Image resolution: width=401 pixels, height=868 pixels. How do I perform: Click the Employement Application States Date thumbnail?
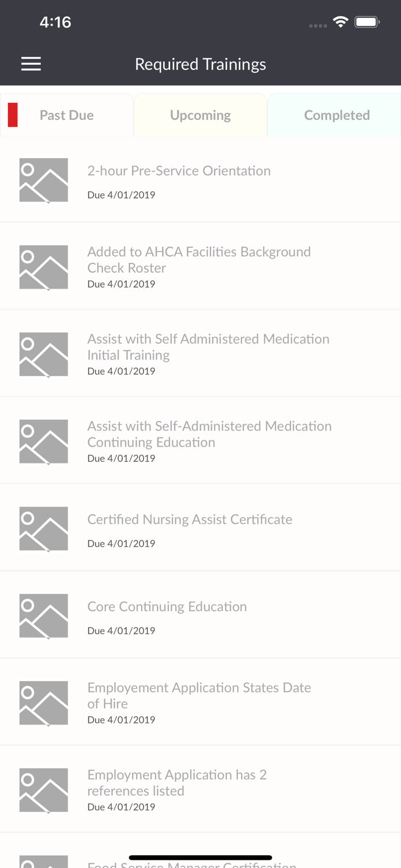coord(43,702)
